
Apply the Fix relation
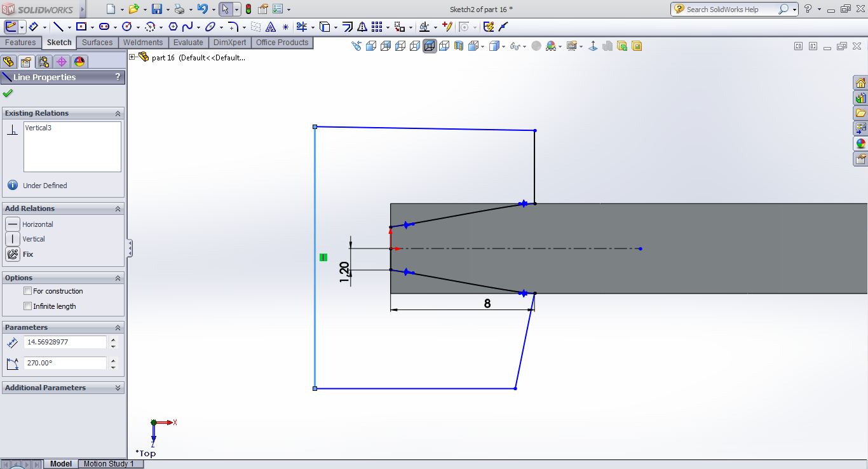[13, 254]
